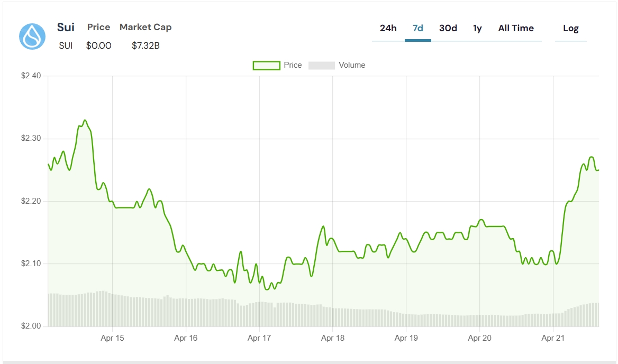618x364 pixels.
Task: Click the $2.10 y-axis label
Action: point(31,263)
